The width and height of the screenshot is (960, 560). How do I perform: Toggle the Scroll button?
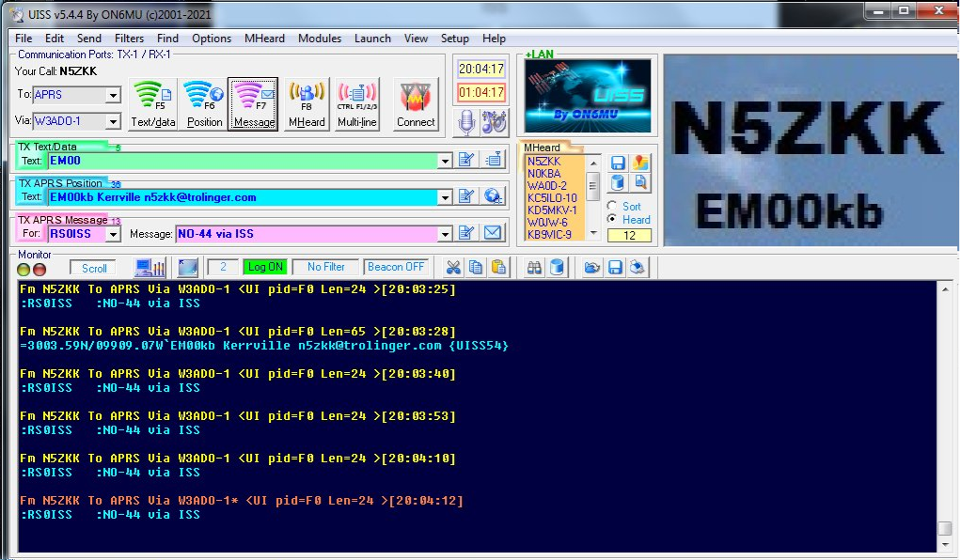click(x=94, y=268)
